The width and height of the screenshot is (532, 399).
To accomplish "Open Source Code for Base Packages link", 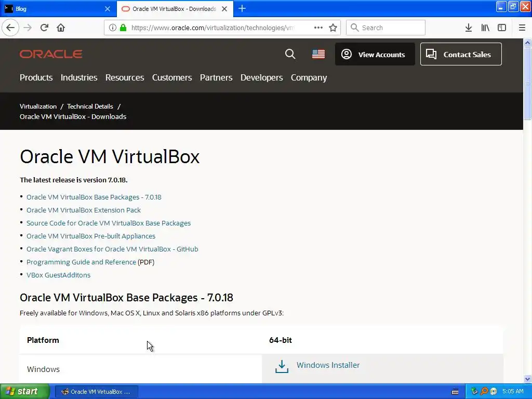I will click(109, 223).
